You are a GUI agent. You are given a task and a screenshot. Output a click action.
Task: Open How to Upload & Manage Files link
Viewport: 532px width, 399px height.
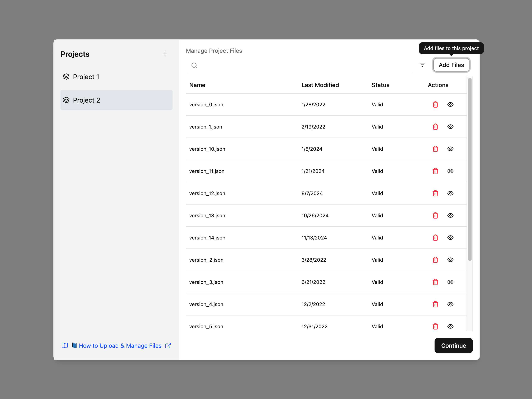pos(120,346)
